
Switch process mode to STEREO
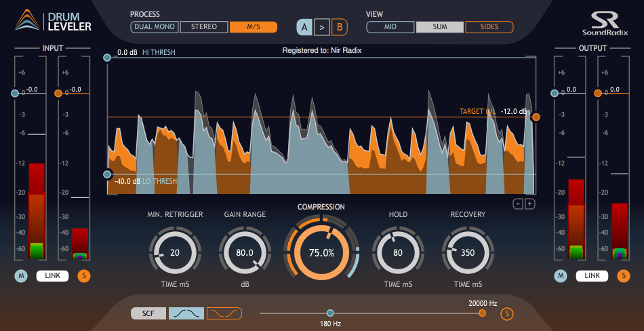click(x=204, y=27)
